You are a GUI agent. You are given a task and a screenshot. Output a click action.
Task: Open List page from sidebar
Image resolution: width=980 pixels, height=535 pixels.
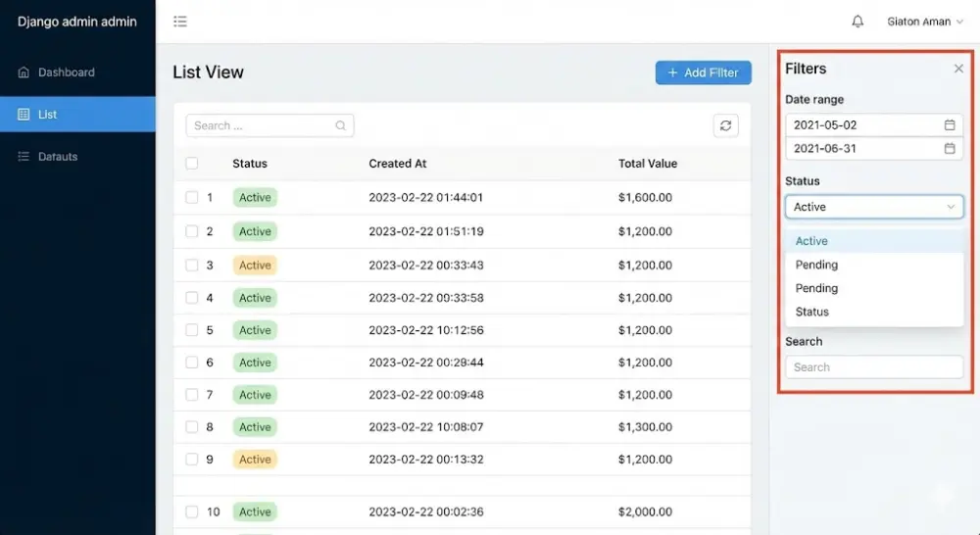pyautogui.click(x=77, y=115)
